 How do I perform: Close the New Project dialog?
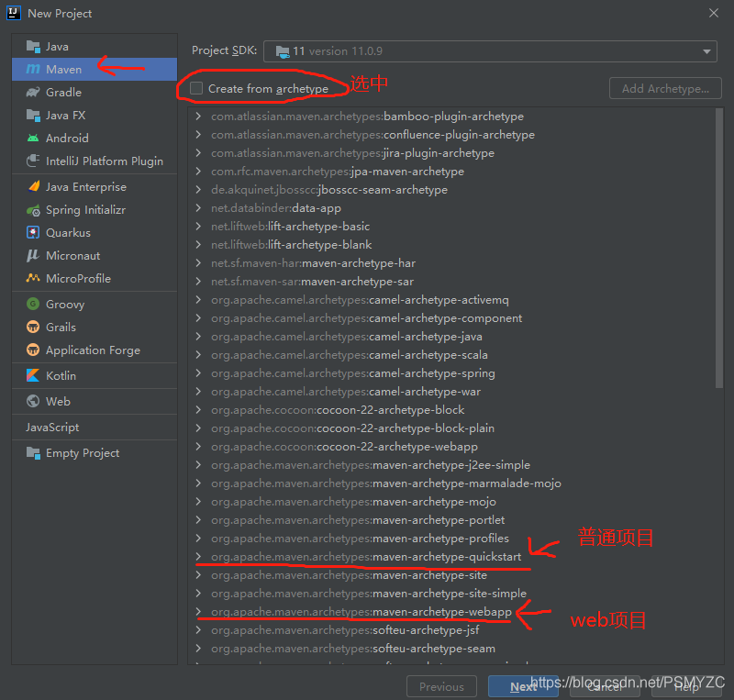714,13
